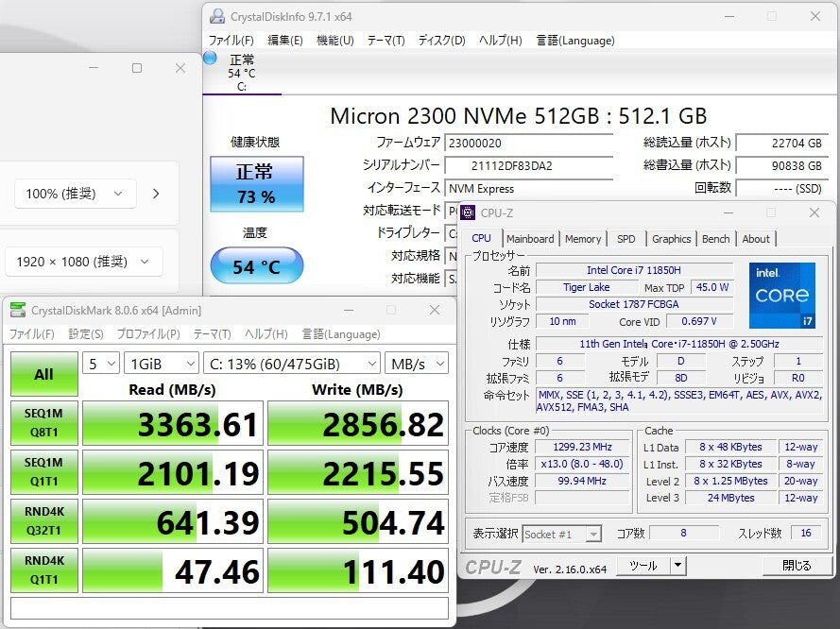
Task: Click the Micron 2300 NVMe 512GB title
Action: tap(518, 115)
